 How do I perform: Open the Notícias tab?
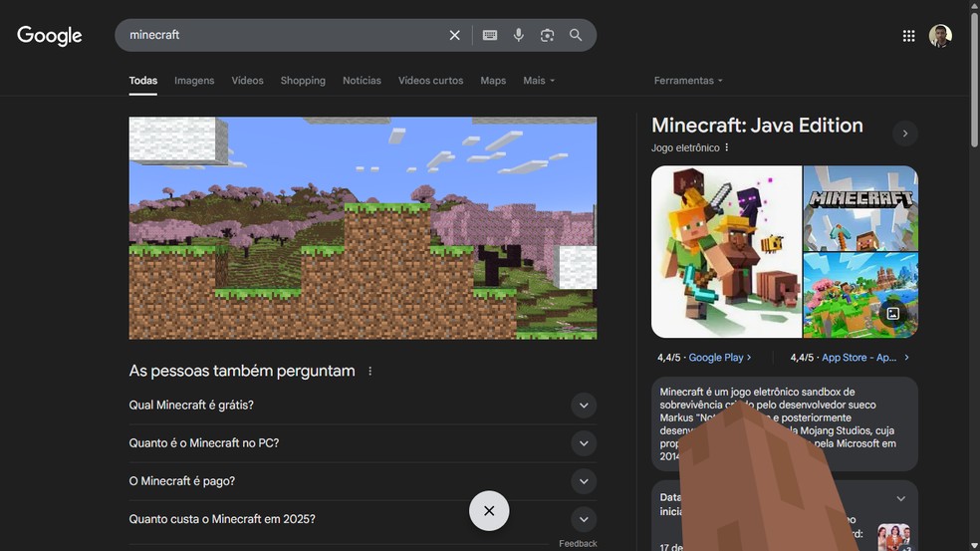pyautogui.click(x=362, y=81)
